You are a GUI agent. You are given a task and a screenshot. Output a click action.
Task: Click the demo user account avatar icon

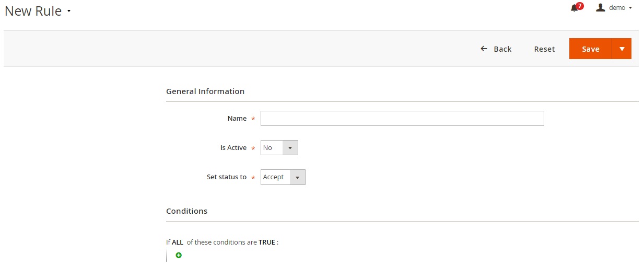click(601, 7)
